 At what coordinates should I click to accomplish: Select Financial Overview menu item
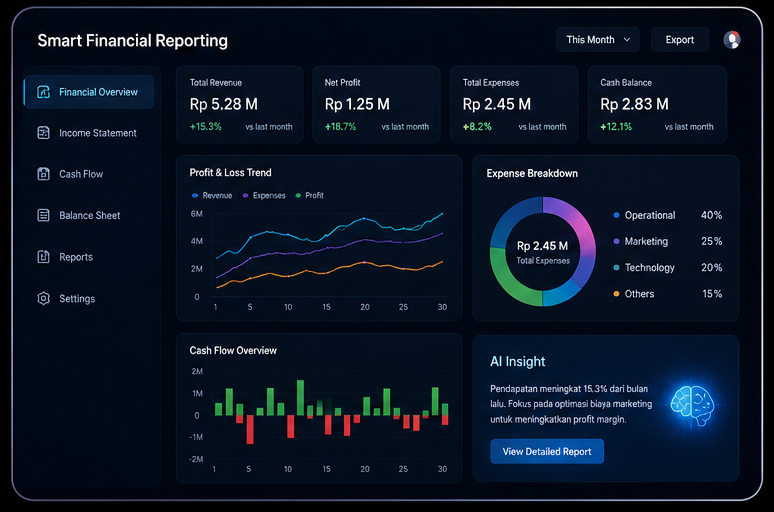[x=90, y=92]
